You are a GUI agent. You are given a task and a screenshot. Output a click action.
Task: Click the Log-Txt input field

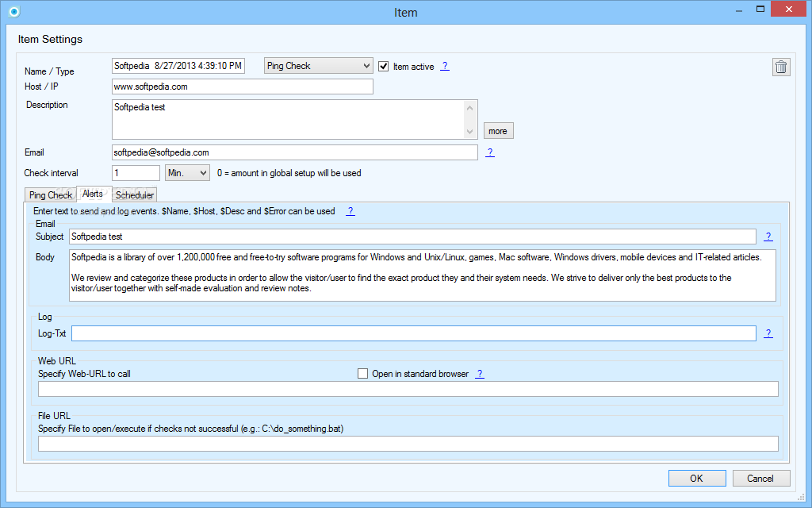(414, 333)
